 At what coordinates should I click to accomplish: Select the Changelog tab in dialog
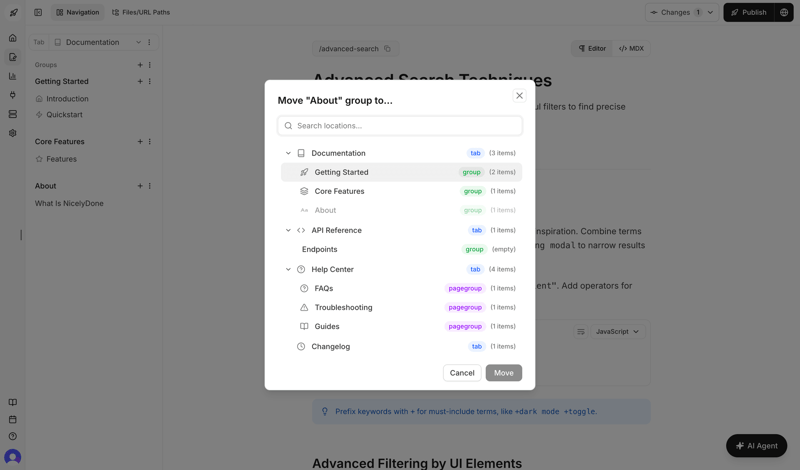pos(401,347)
